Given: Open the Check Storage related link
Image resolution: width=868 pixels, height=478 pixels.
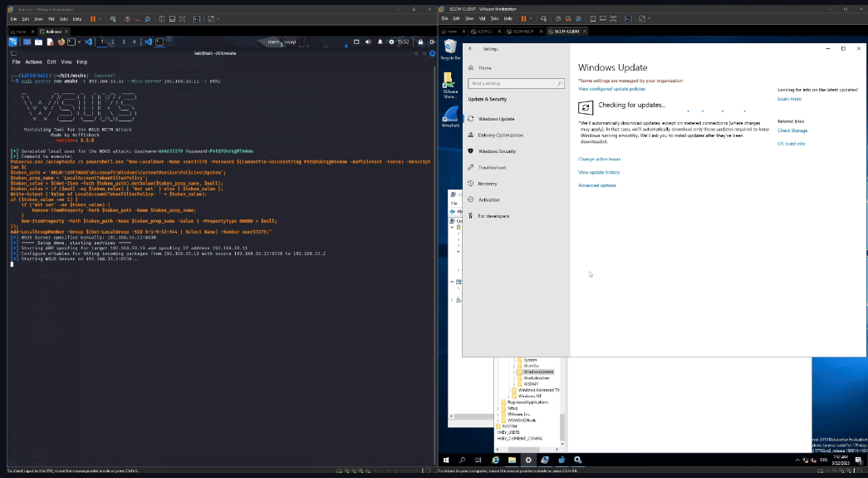Looking at the screenshot, I should pyautogui.click(x=792, y=131).
